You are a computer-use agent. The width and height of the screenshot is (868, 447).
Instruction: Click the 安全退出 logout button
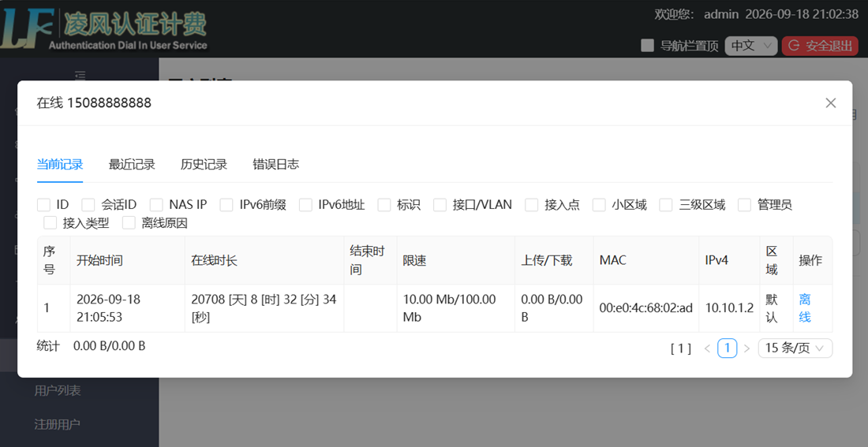point(820,46)
